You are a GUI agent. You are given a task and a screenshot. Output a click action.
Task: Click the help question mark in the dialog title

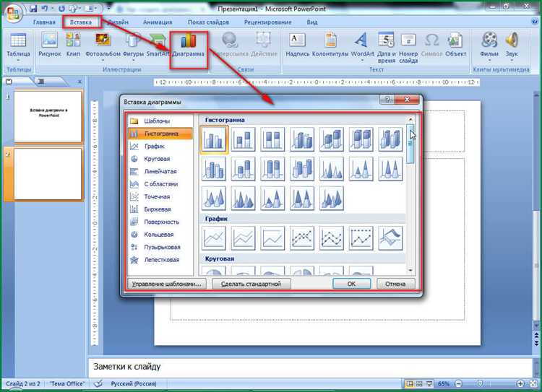tap(387, 100)
